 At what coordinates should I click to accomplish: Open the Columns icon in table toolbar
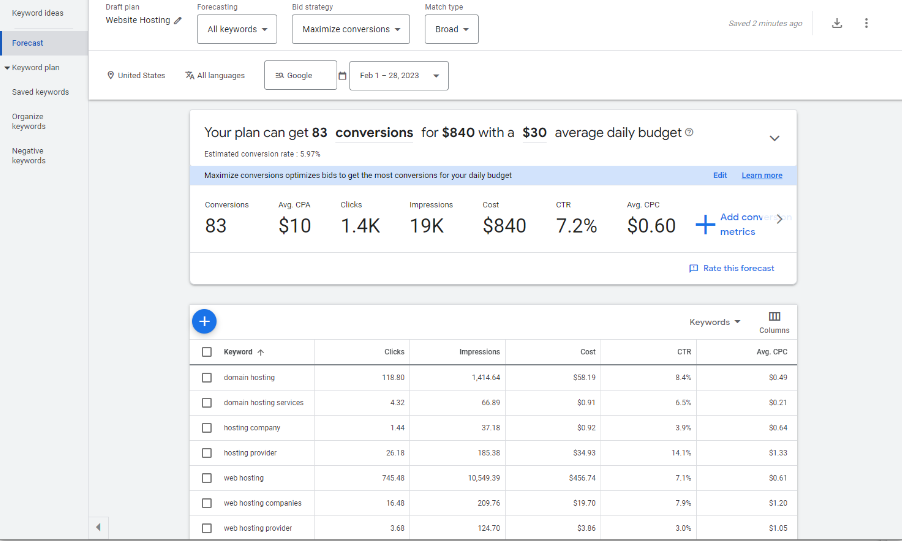tap(774, 322)
